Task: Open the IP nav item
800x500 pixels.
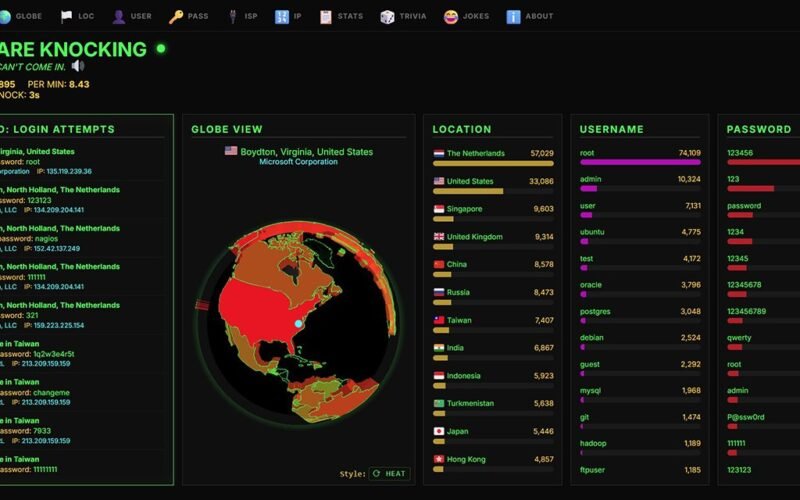Action: click(288, 16)
